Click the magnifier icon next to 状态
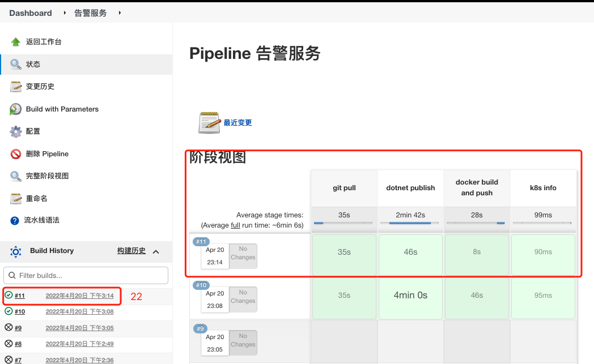 coord(15,64)
